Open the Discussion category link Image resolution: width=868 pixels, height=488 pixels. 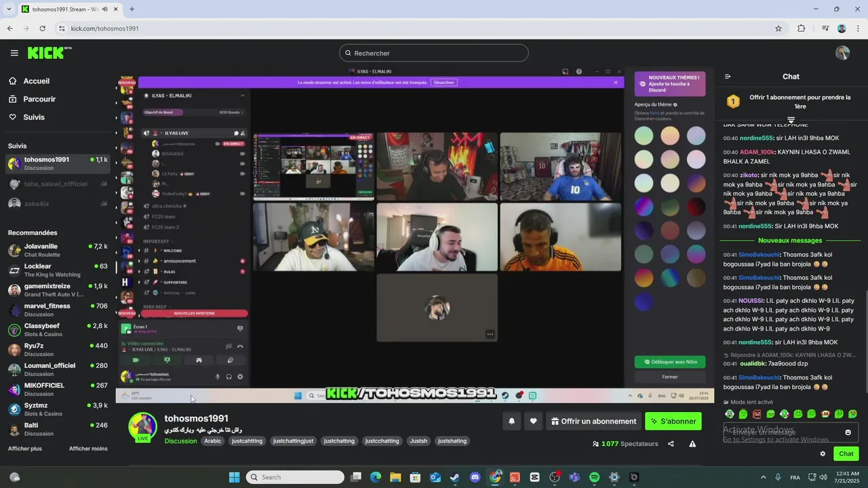tap(180, 441)
